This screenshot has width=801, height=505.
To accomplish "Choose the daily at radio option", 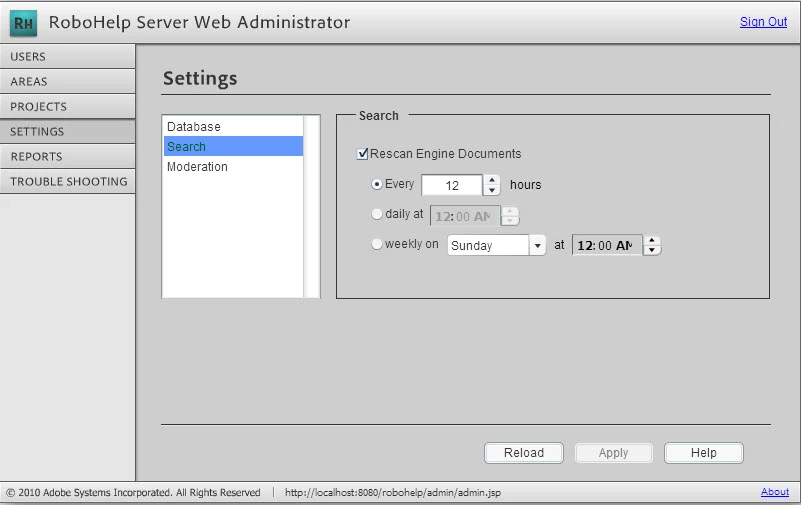I will pyautogui.click(x=376, y=214).
